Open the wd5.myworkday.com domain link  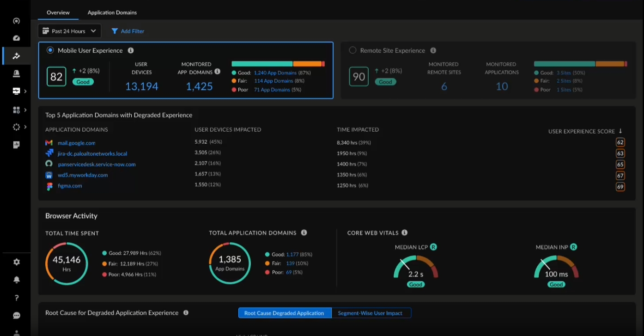coord(83,175)
